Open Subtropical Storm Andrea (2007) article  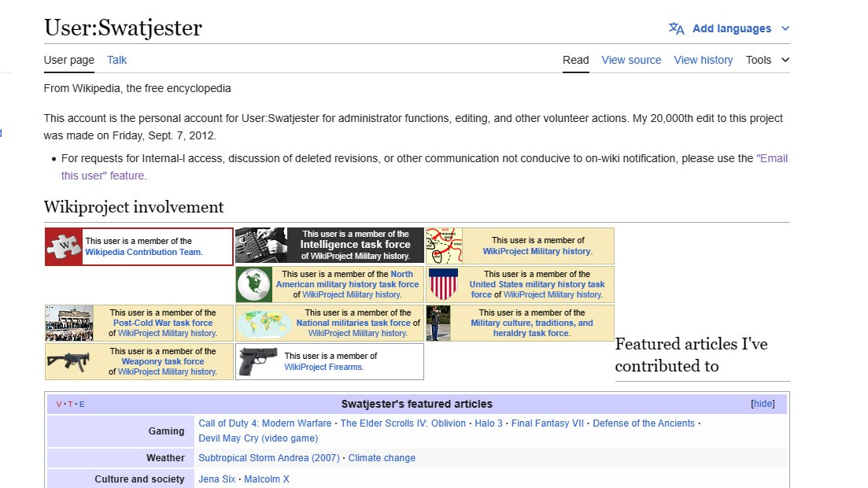[269, 458]
